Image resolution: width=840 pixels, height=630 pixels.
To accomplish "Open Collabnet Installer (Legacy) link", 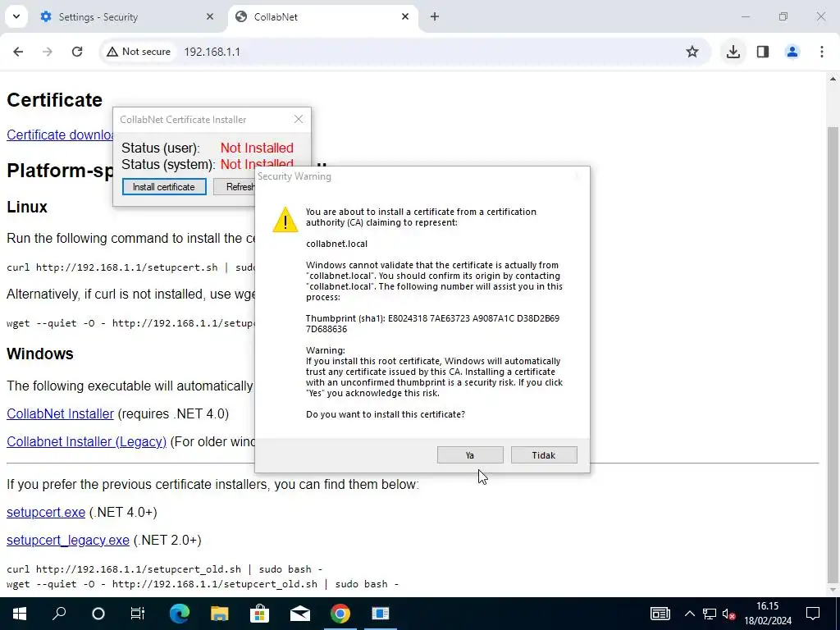I will 86,441.
